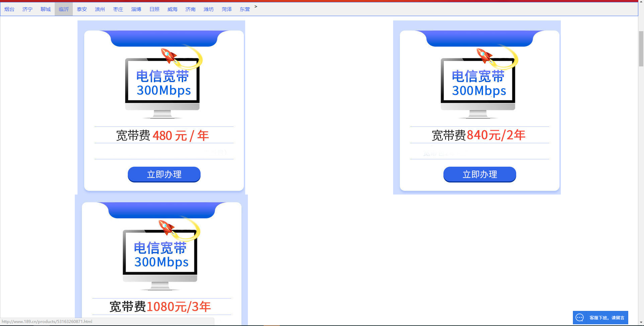Select the 菏泽 city tab
The image size is (644, 326).
tap(227, 9)
